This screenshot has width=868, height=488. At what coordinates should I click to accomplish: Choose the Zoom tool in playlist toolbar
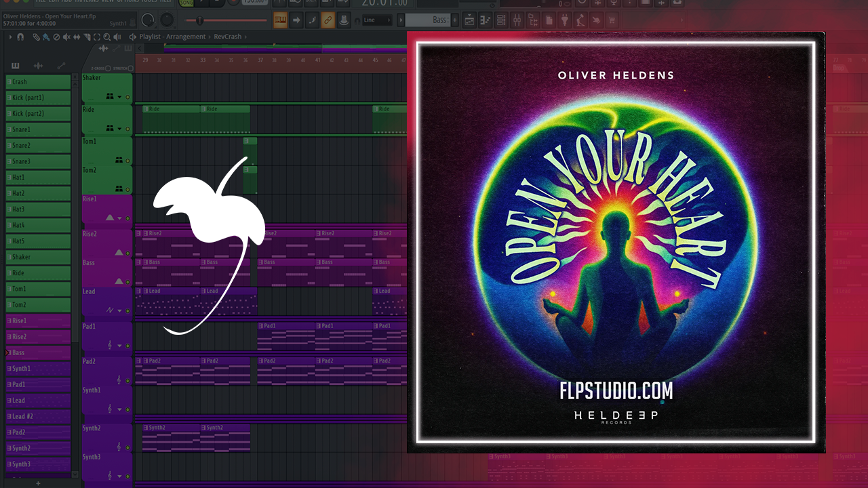[107, 37]
